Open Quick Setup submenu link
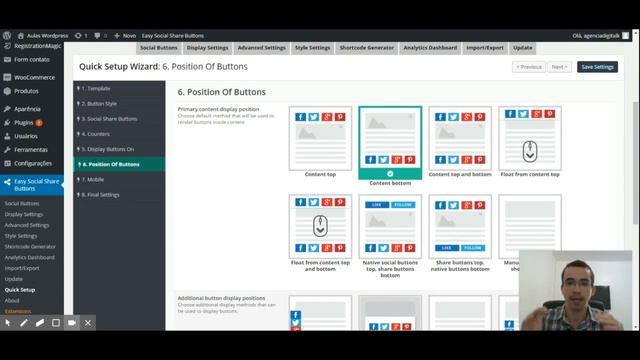640x360 pixels. click(x=20, y=290)
